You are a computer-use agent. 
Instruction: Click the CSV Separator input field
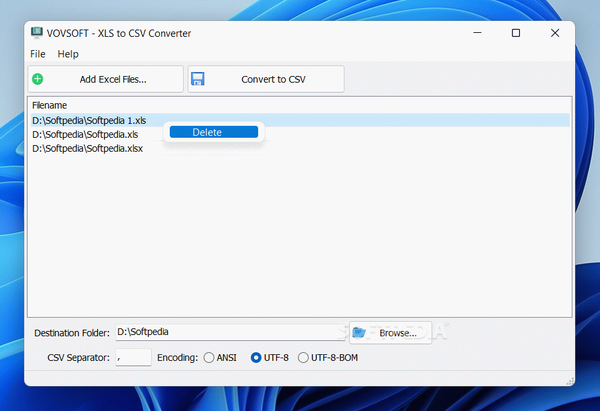click(134, 357)
